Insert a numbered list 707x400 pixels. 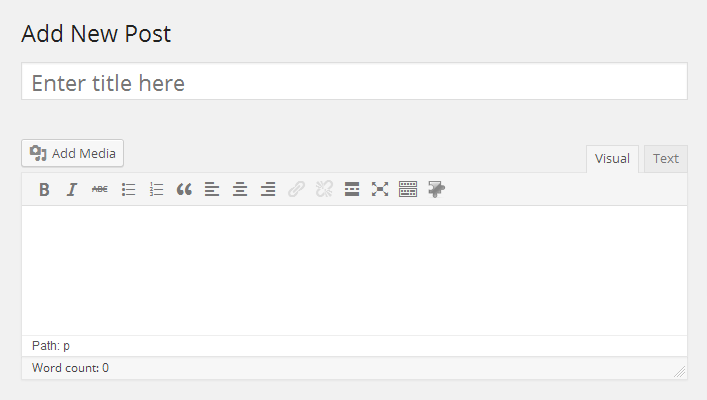pyautogui.click(x=156, y=189)
